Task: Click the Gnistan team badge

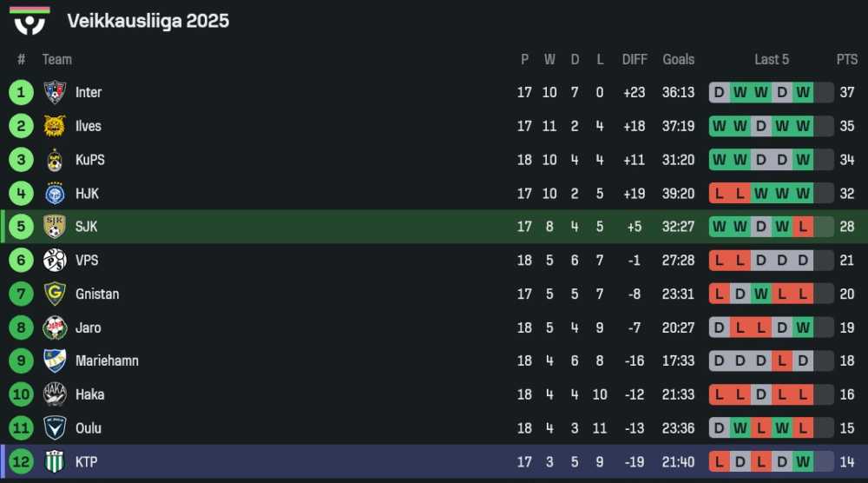Action: point(55,294)
